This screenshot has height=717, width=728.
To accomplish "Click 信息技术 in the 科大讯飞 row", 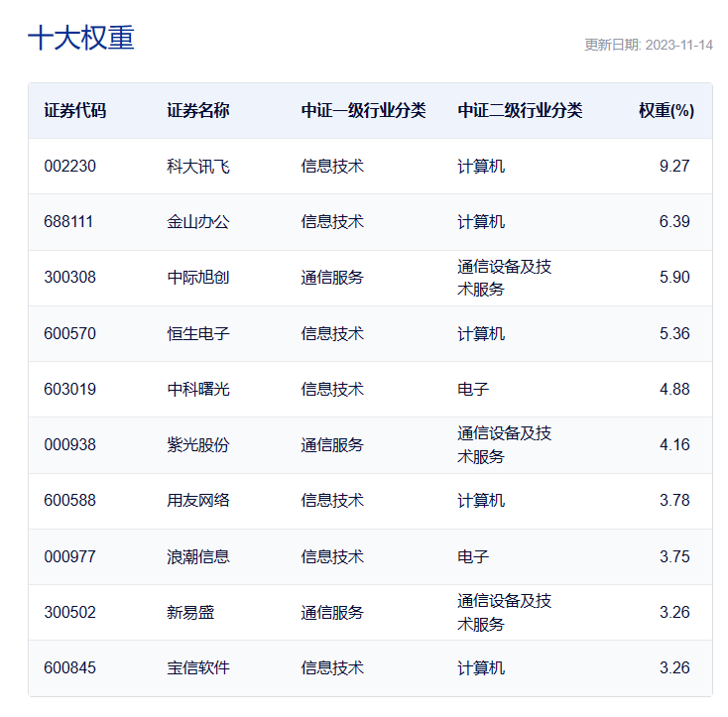I will 332,167.
